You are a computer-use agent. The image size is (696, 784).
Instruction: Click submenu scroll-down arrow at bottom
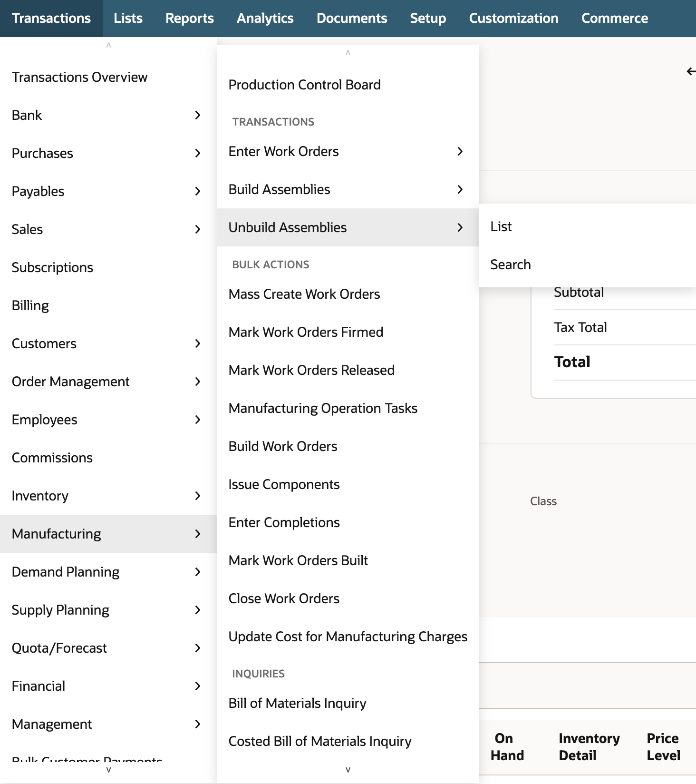(348, 770)
